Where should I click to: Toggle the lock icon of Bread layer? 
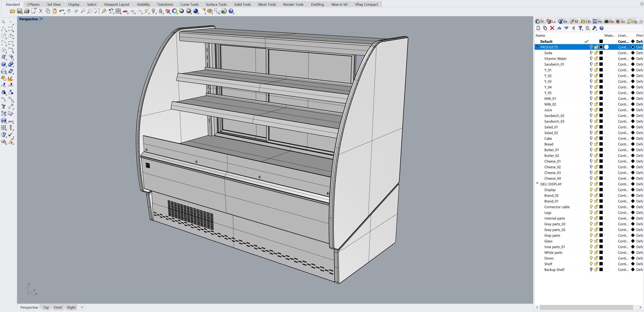pos(596,144)
